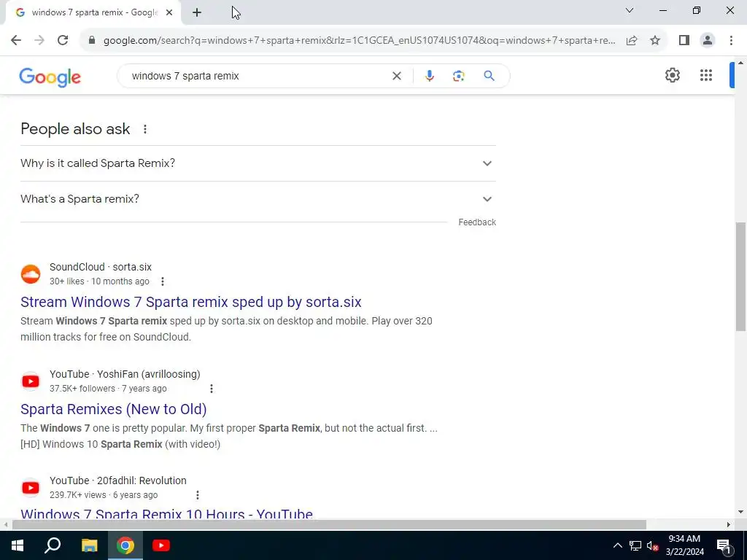Image resolution: width=747 pixels, height=560 pixels.
Task: Open Google quick settings gear
Action: tap(672, 75)
